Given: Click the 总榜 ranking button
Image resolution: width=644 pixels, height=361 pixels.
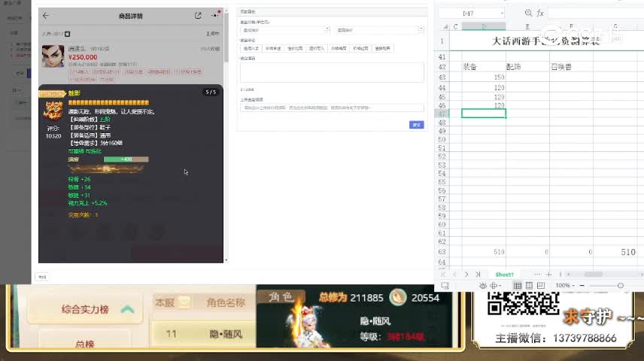Looking at the screenshot, I should 84,344.
